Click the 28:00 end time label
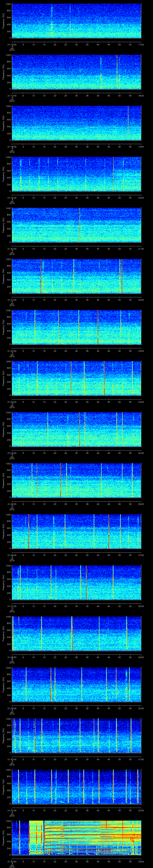The height and width of the screenshot is (868, 153). click(x=141, y=606)
